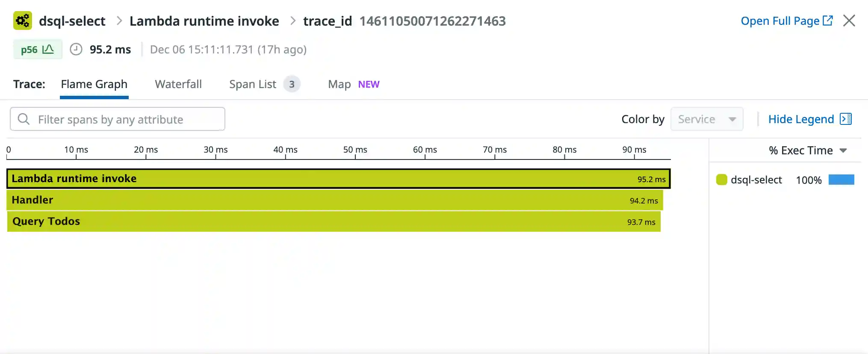The image size is (868, 354).
Task: Click the Hide Legend collapse panel icon
Action: (x=845, y=119)
